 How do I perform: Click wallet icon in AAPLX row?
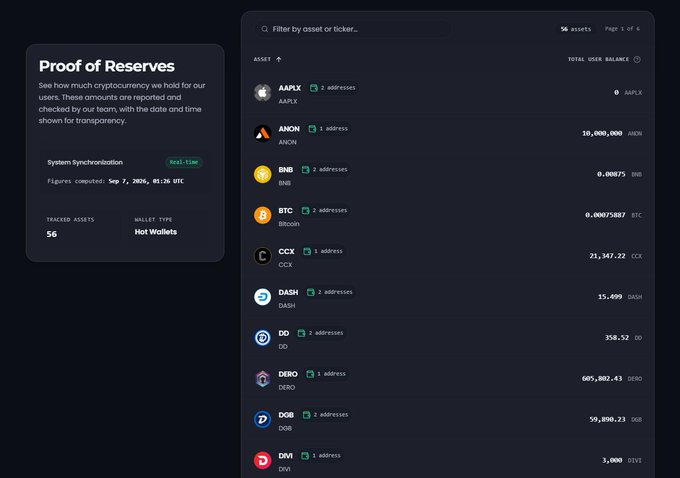click(314, 88)
